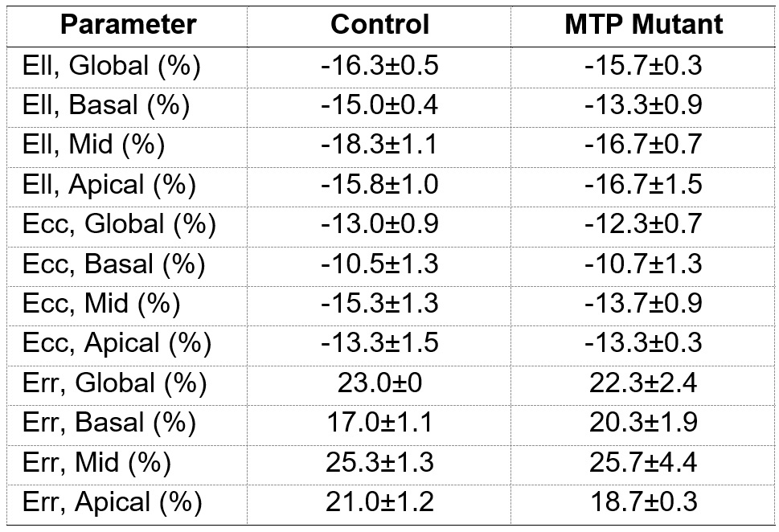Select the Err, Global (%) row label
The image size is (779, 532).
pos(115,383)
